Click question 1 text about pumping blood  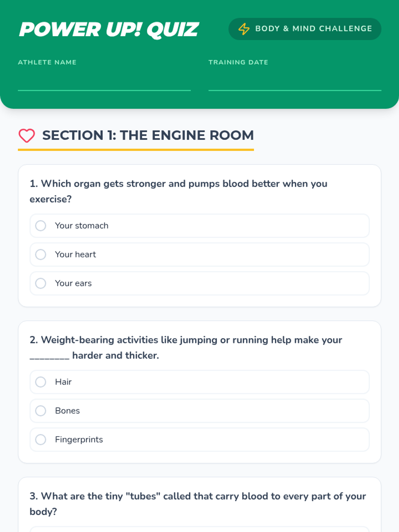coord(179,191)
